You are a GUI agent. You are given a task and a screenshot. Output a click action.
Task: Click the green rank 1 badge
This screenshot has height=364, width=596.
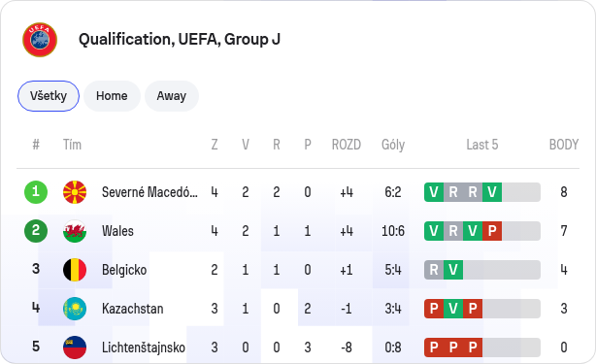pyautogui.click(x=36, y=192)
